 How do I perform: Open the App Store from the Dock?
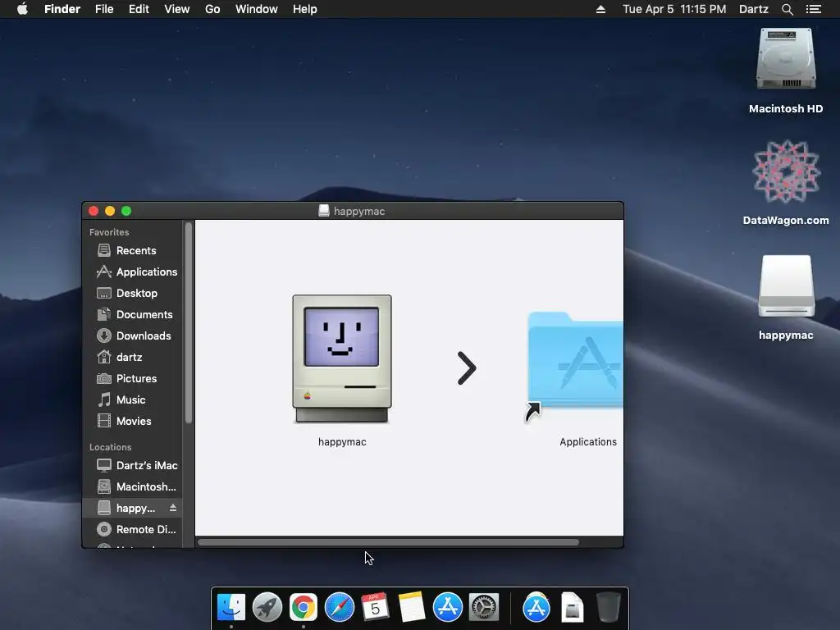pyautogui.click(x=447, y=608)
